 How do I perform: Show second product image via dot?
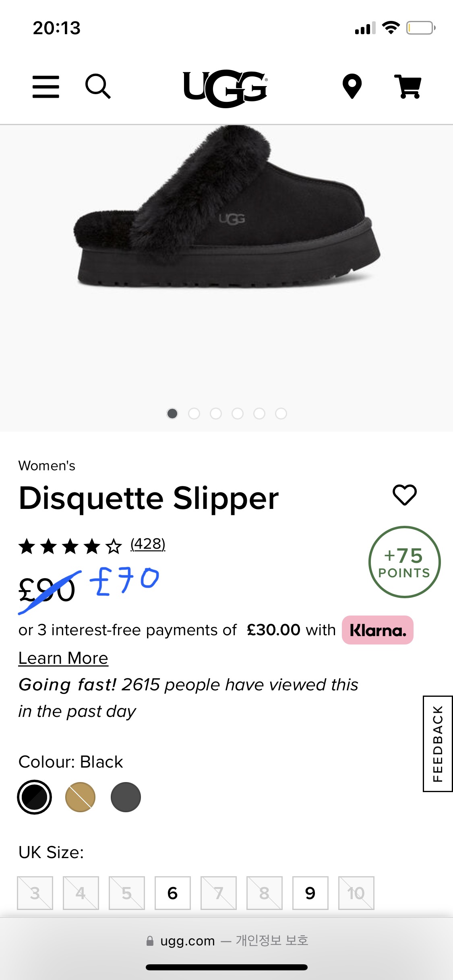[194, 414]
